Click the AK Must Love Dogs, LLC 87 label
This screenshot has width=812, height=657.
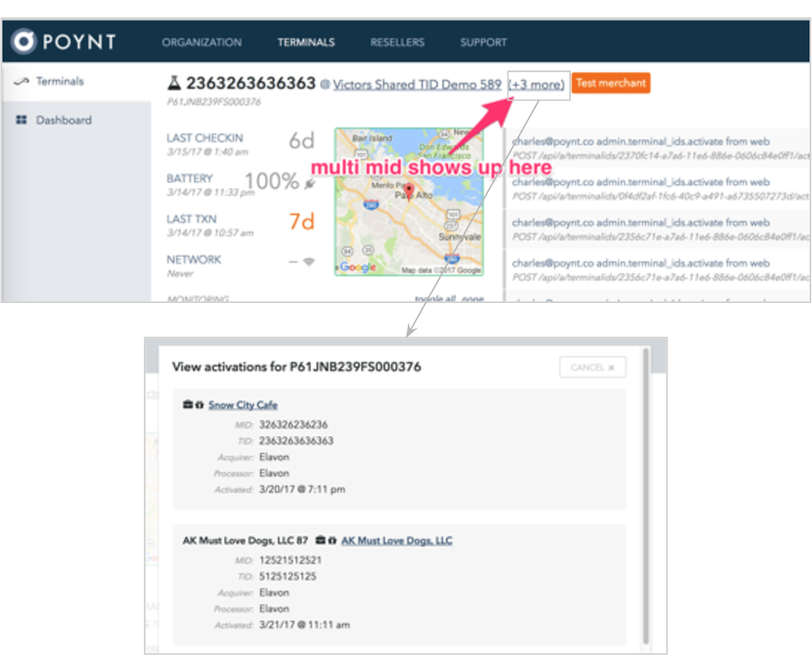(x=245, y=541)
